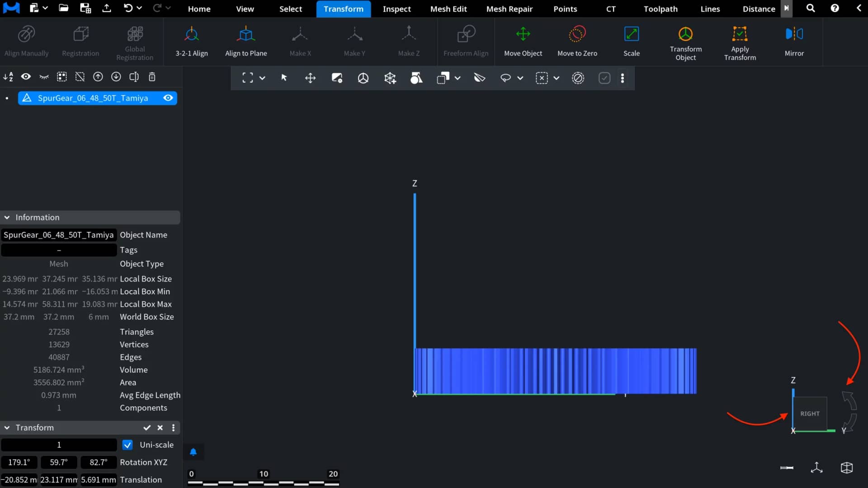Open the Toolpath tab

[660, 9]
